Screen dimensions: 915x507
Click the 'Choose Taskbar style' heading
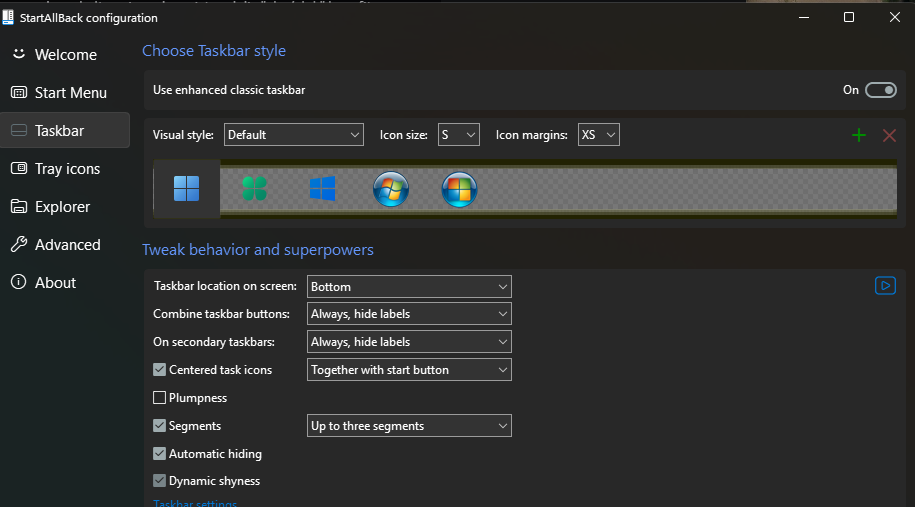(x=214, y=51)
